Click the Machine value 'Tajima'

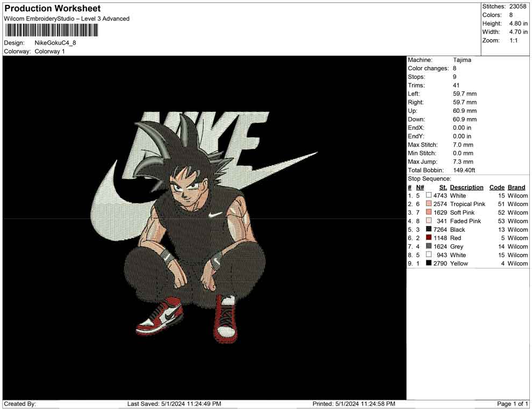pyautogui.click(x=462, y=60)
